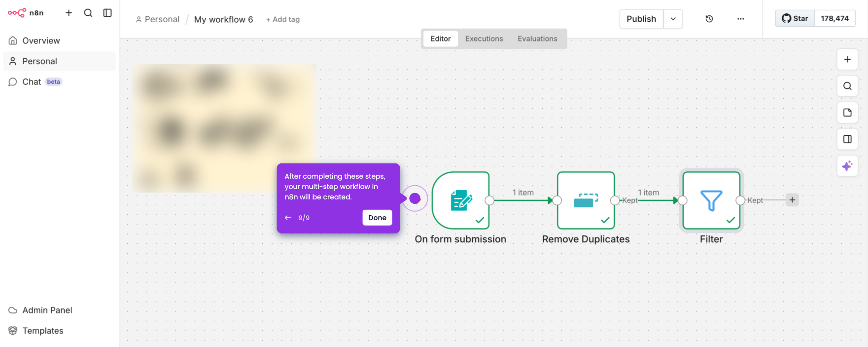The height and width of the screenshot is (347, 868).
Task: Click the 'Remove Duplicates' node label
Action: pos(586,239)
